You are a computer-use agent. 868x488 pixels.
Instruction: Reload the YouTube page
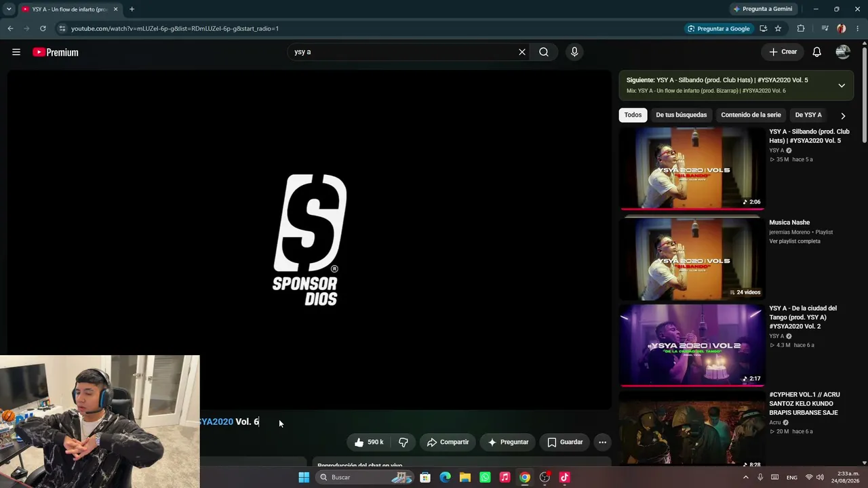(x=43, y=28)
